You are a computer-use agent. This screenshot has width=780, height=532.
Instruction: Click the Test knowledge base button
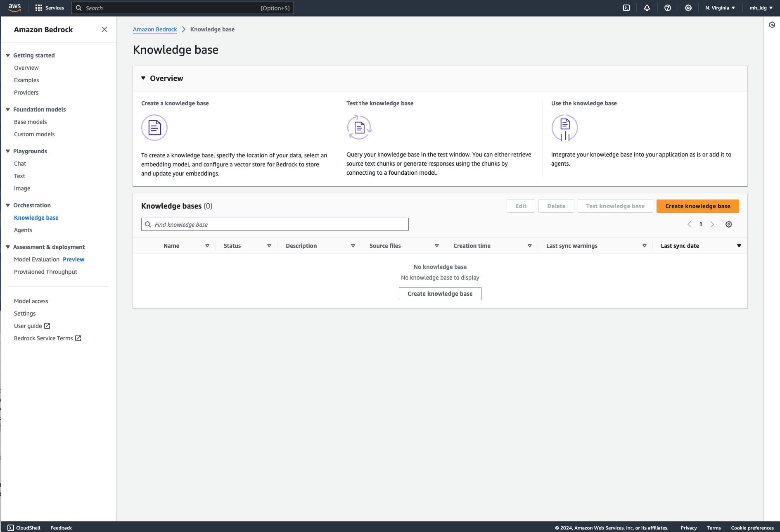pos(615,206)
